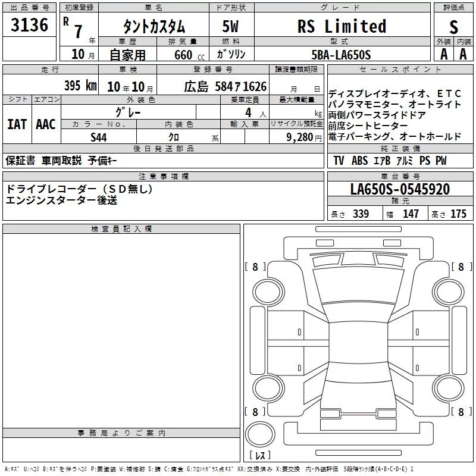
Task: Select the 保証書 item text
Action: 20,161
